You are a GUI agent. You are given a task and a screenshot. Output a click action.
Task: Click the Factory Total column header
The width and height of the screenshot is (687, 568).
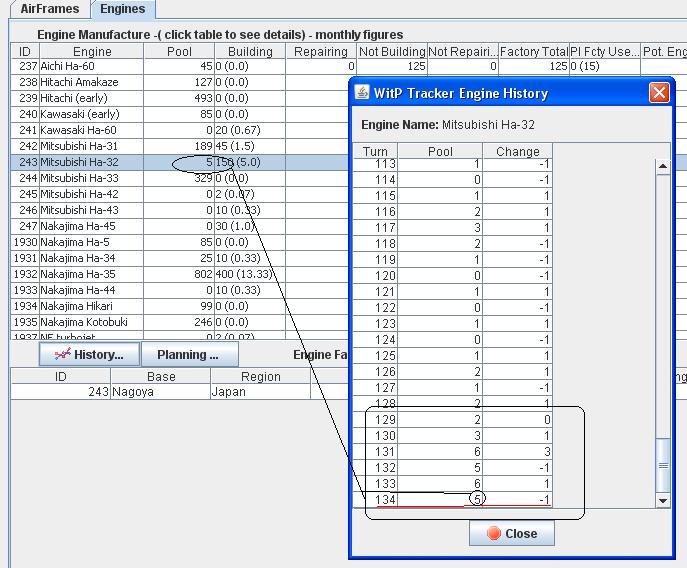[534, 51]
